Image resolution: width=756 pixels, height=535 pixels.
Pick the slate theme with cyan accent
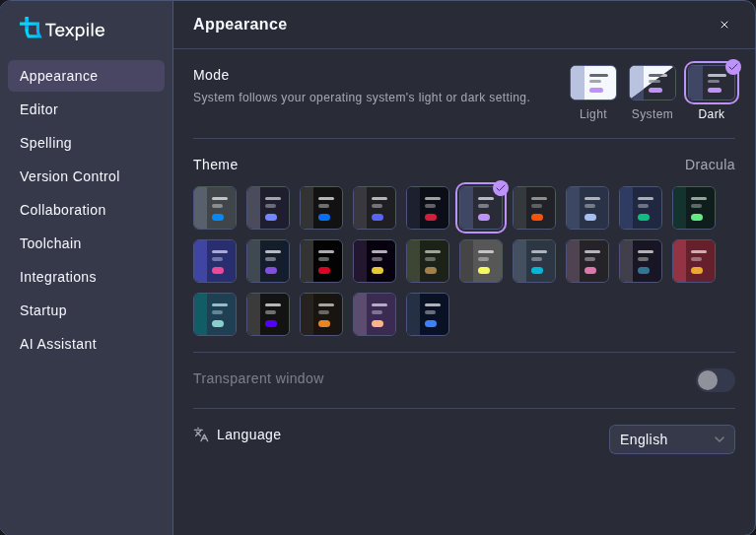(x=534, y=261)
